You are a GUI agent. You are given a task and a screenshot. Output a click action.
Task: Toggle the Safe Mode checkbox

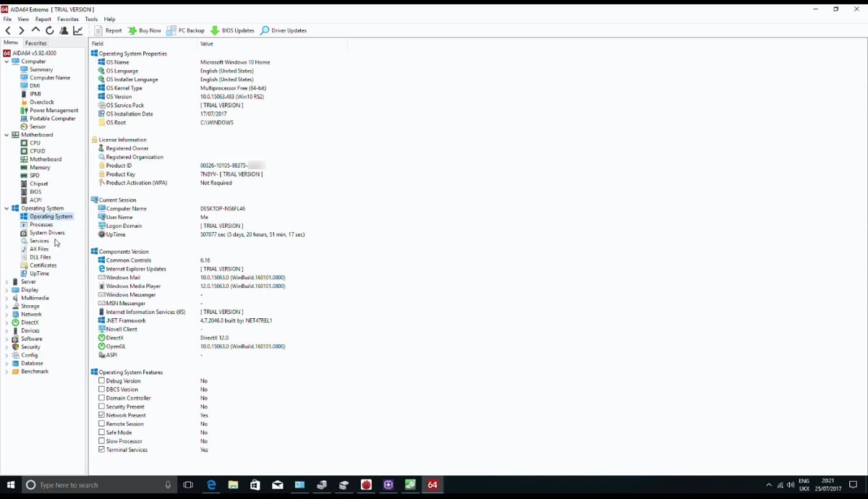[102, 432]
